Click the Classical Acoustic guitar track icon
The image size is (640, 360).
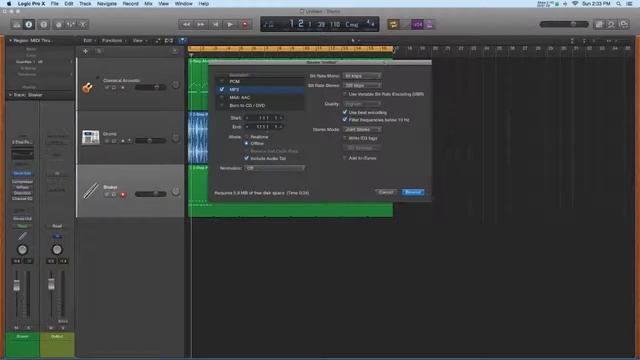87,87
